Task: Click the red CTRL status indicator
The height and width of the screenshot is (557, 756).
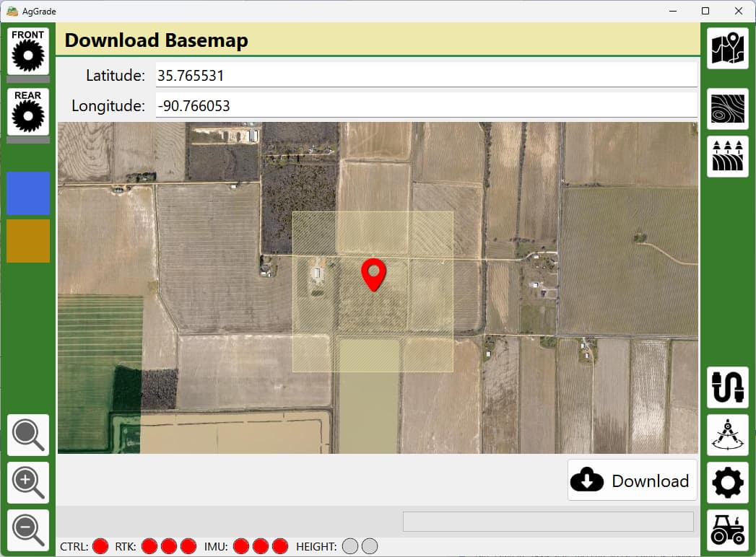Action: [x=100, y=546]
